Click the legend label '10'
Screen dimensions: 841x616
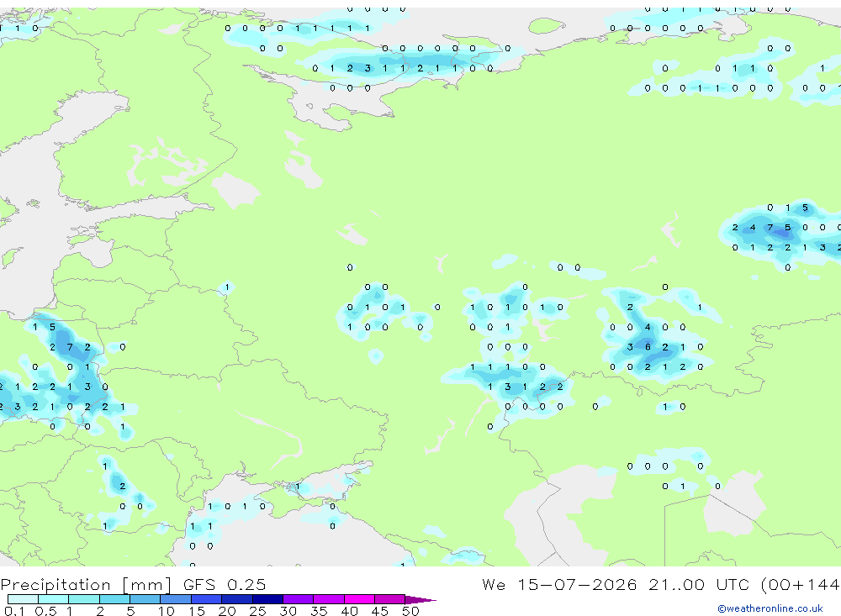pyautogui.click(x=167, y=611)
